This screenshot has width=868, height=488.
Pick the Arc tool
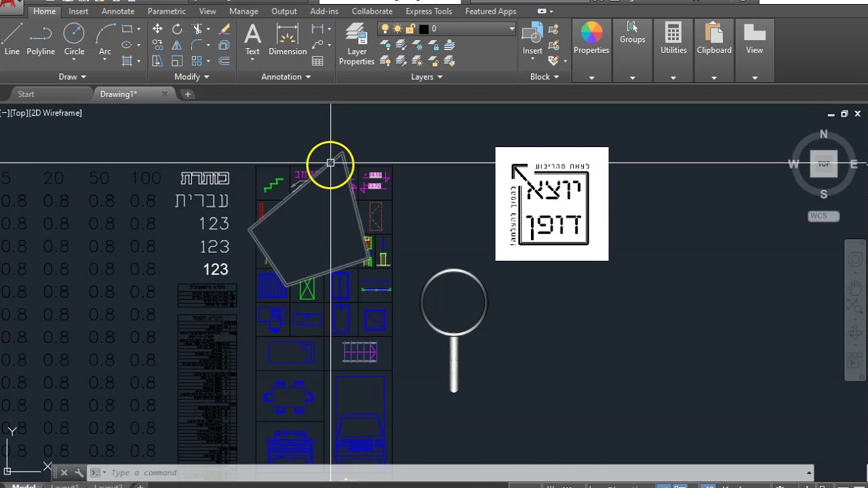[x=105, y=39]
